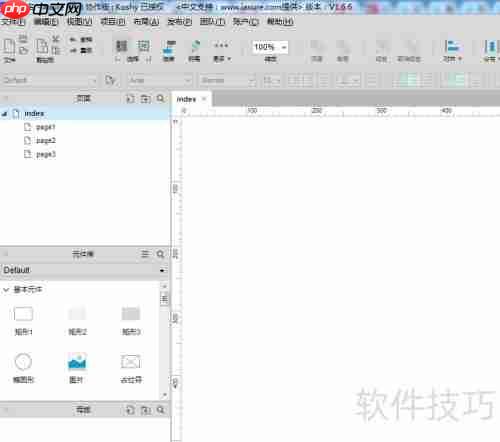Open the More tools dropdown
500x442 pixels.
coord(222,51)
